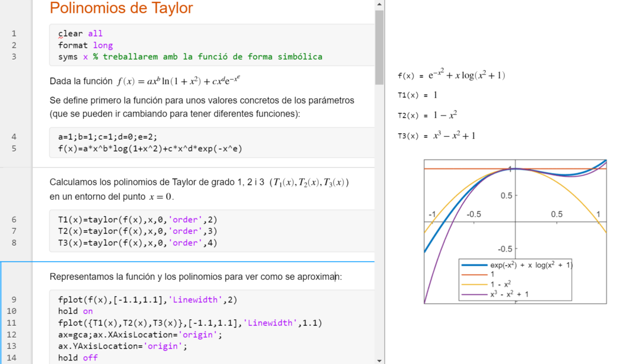Click the yellow legend line for 1 - x²
Image resolution: width=636 pixels, height=364 pixels.
474,284
